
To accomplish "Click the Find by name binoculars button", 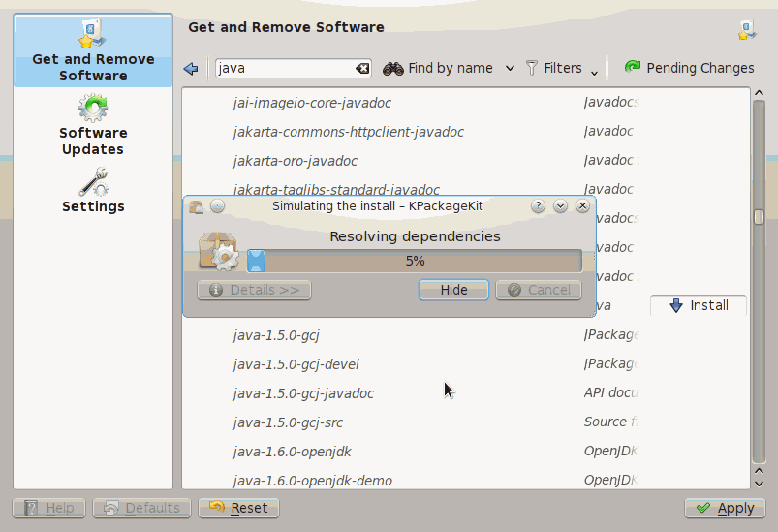I will [x=439, y=68].
